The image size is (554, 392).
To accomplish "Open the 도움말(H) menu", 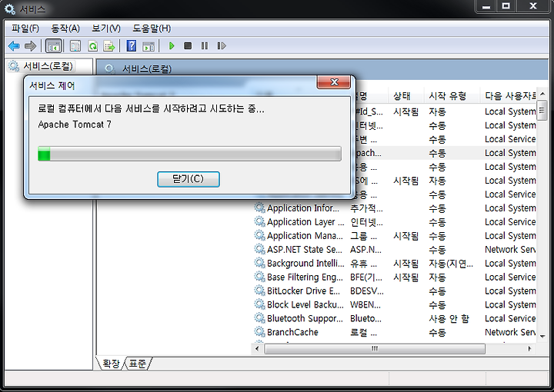I will (152, 28).
